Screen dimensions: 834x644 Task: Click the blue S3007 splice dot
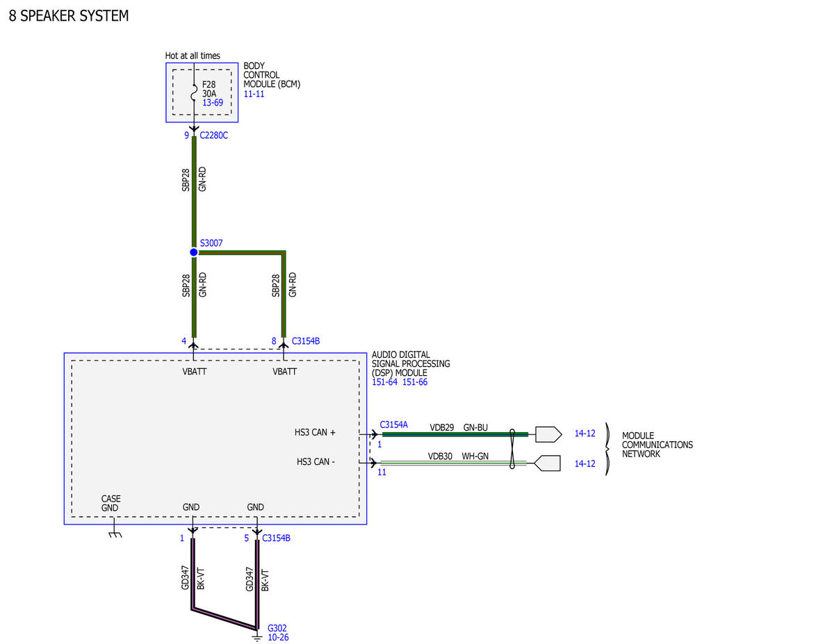click(194, 251)
